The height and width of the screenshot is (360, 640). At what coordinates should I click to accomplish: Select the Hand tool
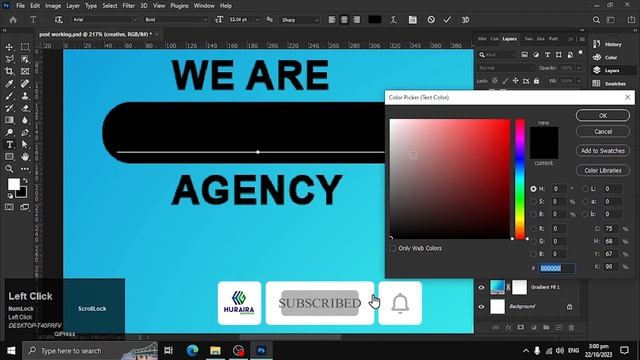(25, 156)
